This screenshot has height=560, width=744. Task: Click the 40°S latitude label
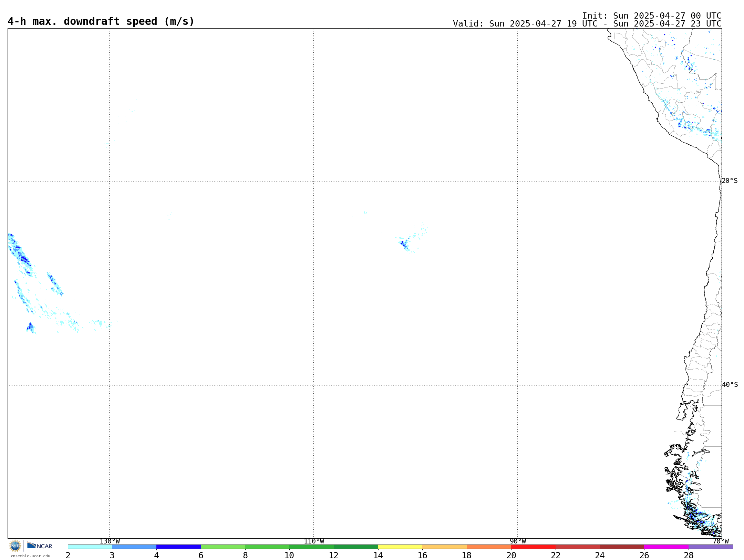click(730, 385)
